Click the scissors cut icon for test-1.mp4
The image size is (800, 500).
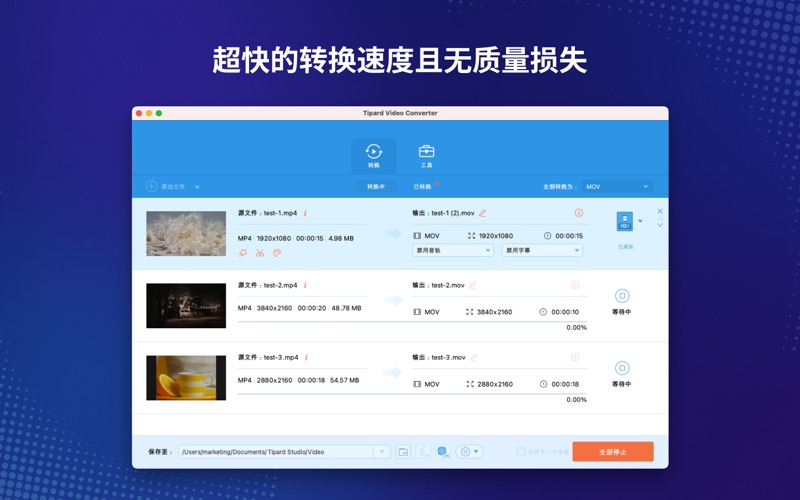pos(260,253)
